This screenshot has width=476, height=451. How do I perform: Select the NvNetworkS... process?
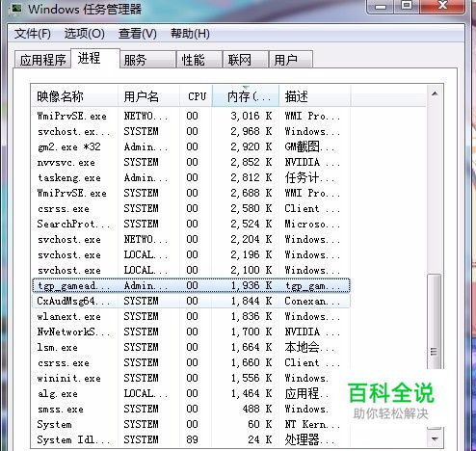(x=191, y=332)
